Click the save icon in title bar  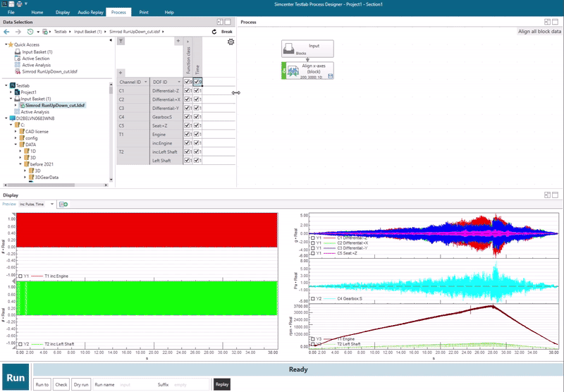[x=11, y=4]
